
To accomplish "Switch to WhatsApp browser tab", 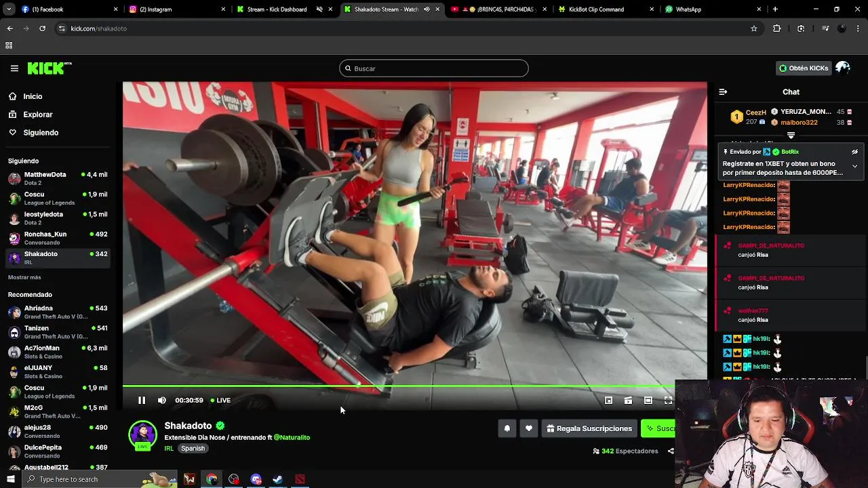I will (712, 9).
